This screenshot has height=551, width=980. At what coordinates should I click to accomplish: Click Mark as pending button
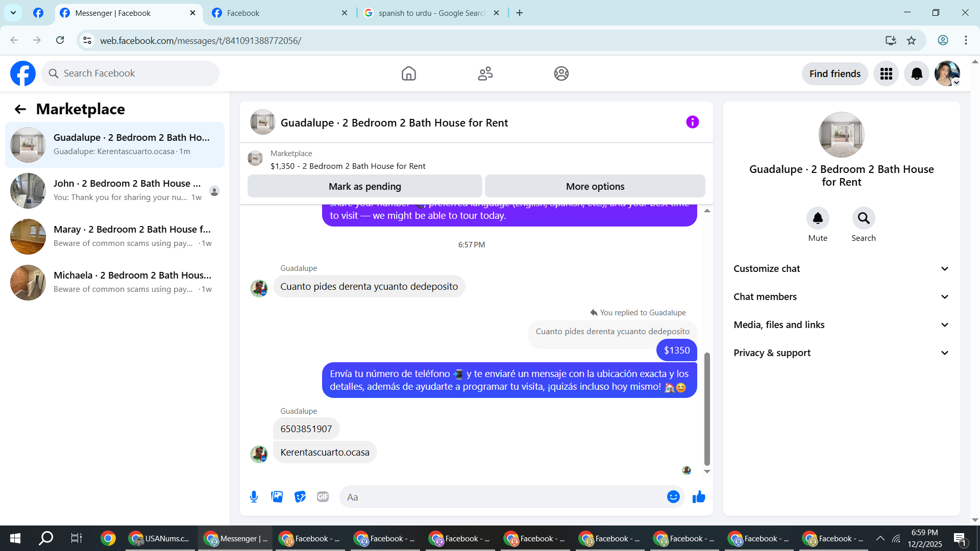point(364,187)
